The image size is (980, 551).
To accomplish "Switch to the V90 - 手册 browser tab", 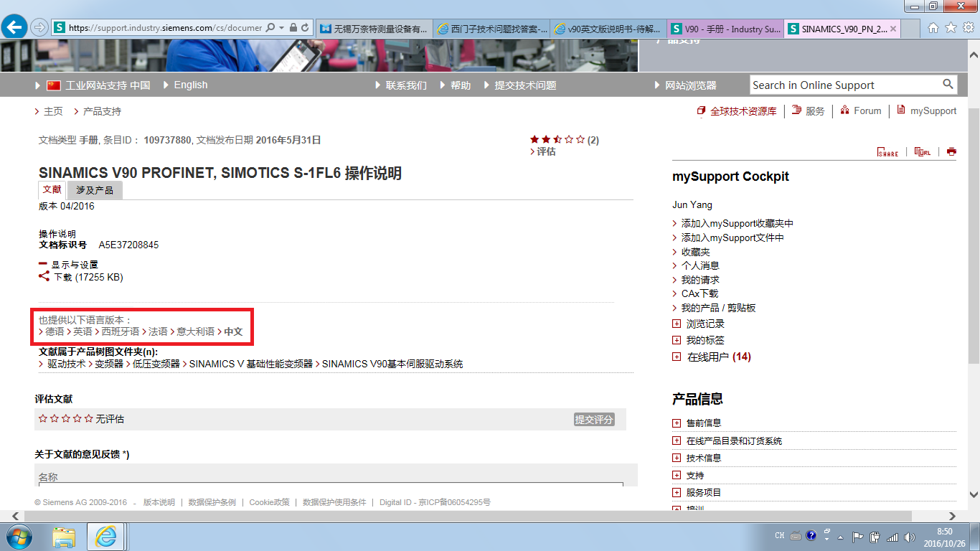I will click(726, 29).
